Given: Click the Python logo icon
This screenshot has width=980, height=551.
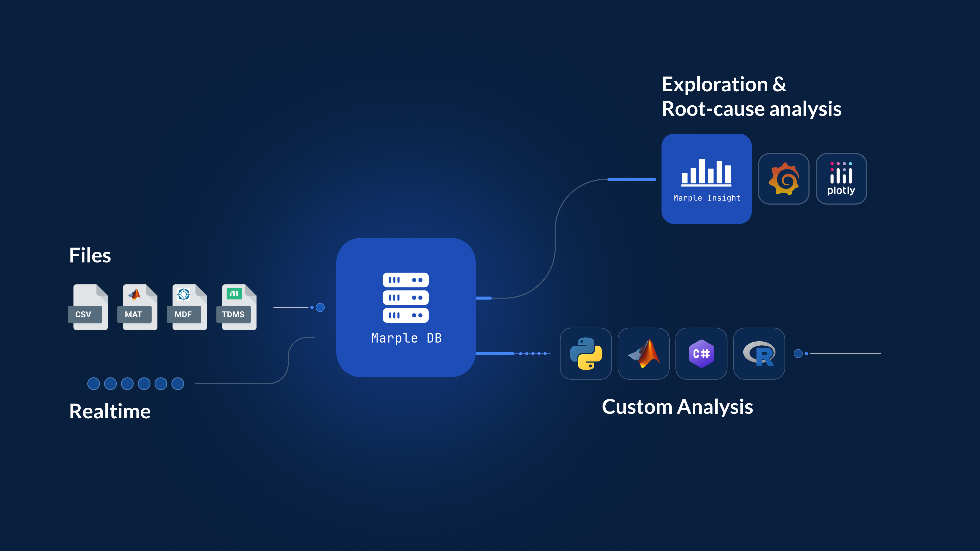Looking at the screenshot, I should (x=586, y=354).
